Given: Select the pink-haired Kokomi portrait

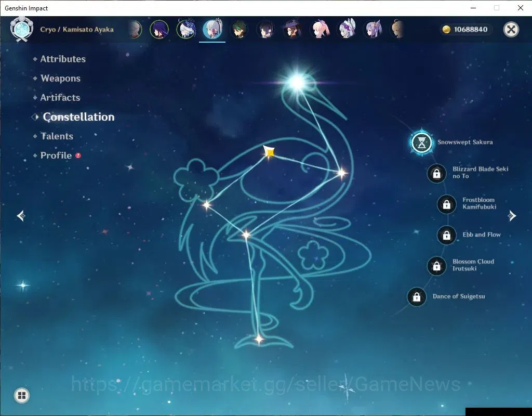Looking at the screenshot, I should [x=319, y=30].
